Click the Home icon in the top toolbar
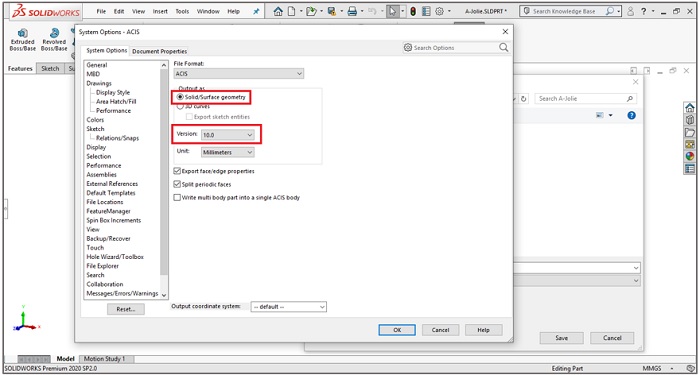The height and width of the screenshot is (375, 700). (278, 12)
